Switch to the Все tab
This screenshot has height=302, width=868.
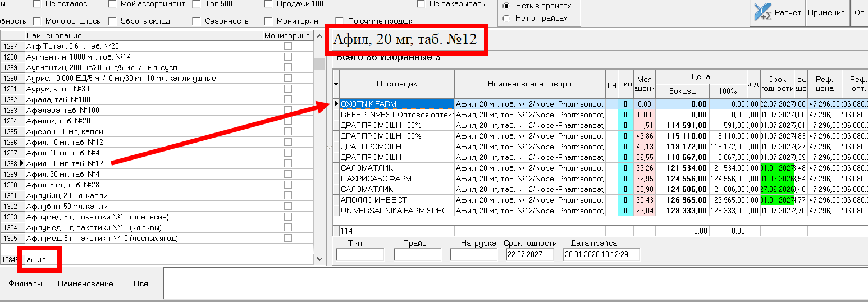coord(141,284)
